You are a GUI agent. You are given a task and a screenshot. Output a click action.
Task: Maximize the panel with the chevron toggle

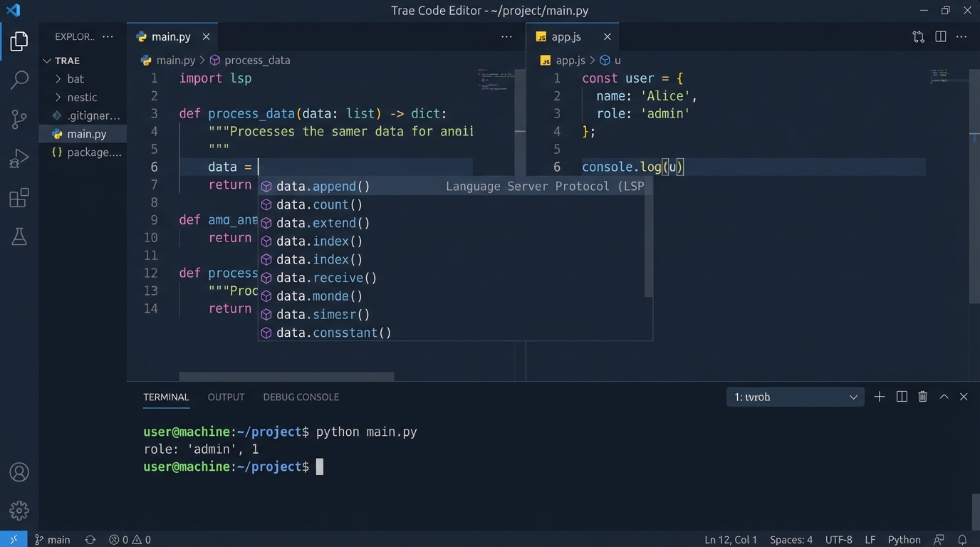coord(944,397)
